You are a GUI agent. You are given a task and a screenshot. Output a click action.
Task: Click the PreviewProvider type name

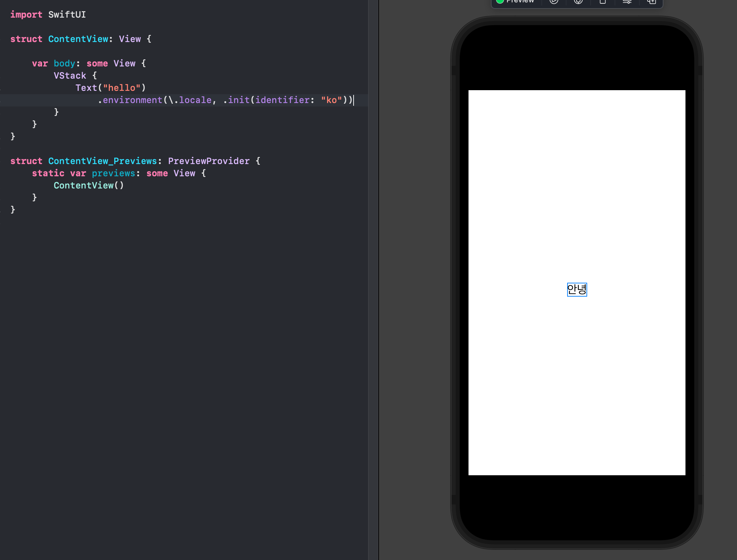[208, 161]
